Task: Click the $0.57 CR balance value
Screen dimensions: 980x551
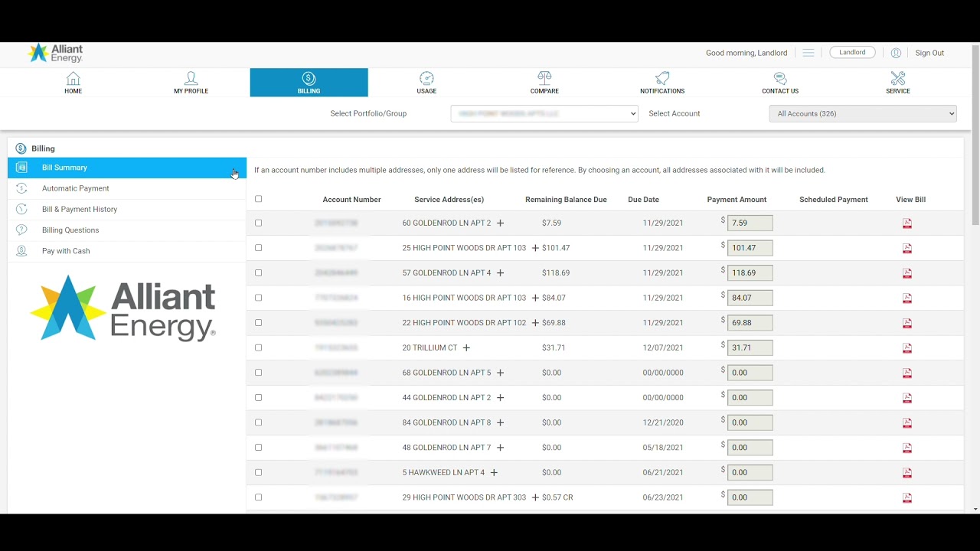Action: click(557, 497)
